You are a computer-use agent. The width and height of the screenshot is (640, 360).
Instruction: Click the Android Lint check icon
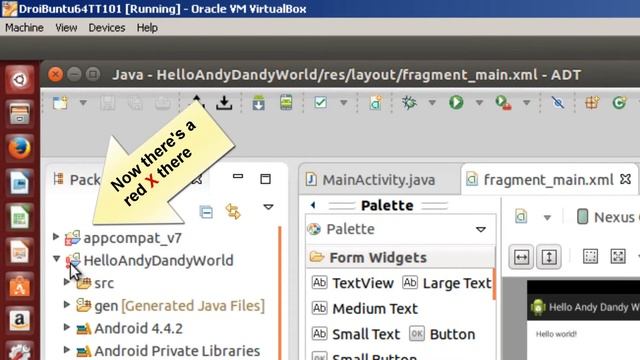[320, 102]
